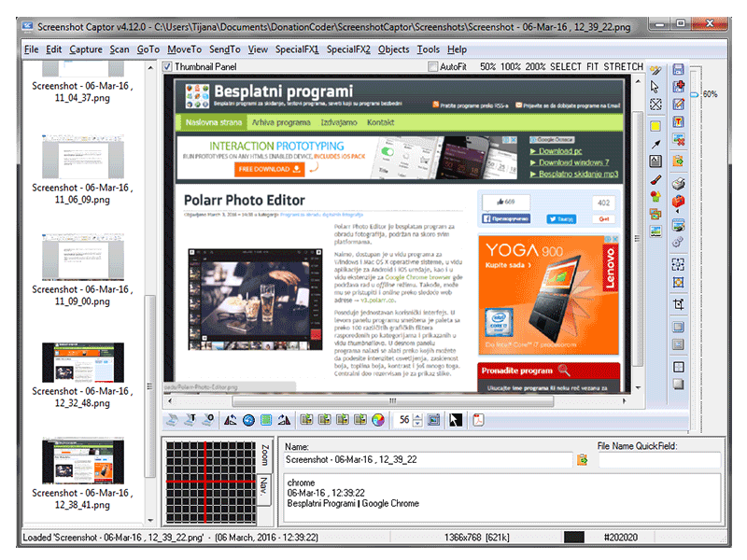Open the Capture menu
The width and height of the screenshot is (747, 560).
[86, 49]
